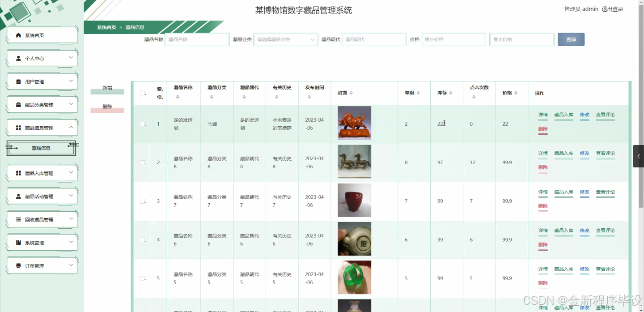Click the category icon beside 藏品分类管理

(17, 104)
